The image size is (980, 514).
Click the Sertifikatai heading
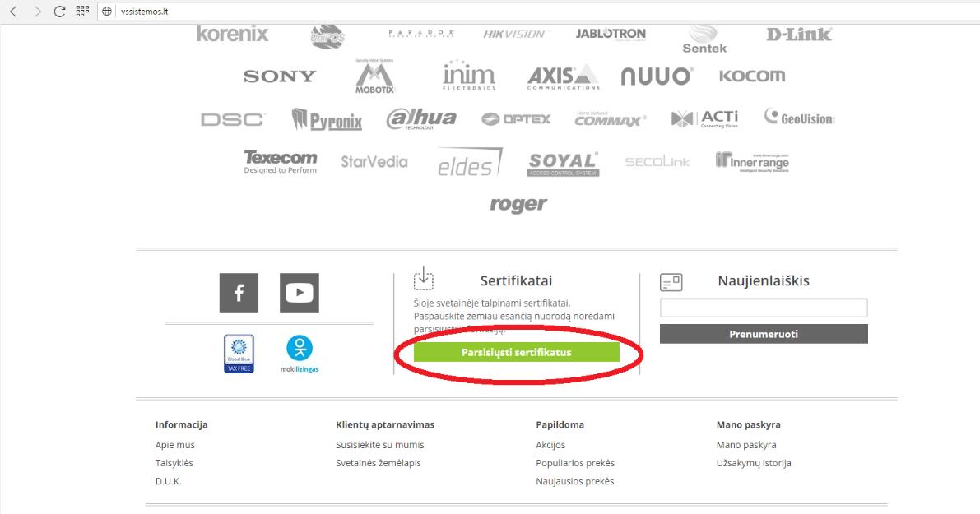tap(516, 281)
